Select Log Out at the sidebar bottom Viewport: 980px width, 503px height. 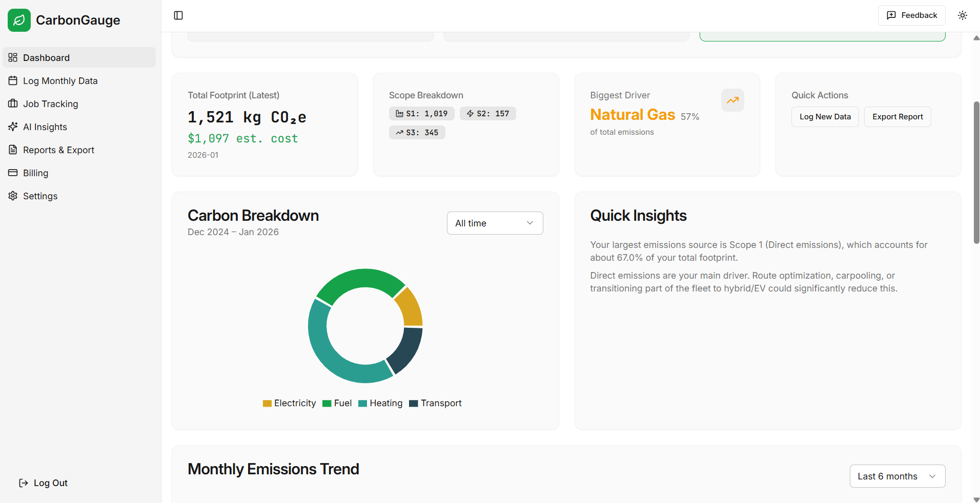tap(43, 483)
